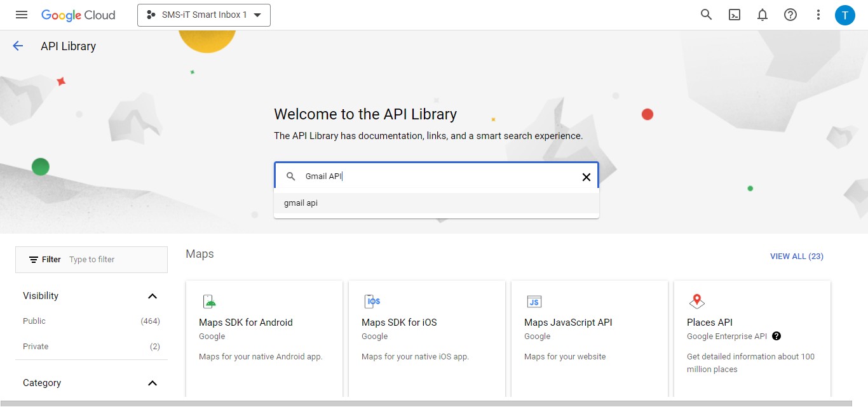
Task: Select the Public visibility filter
Action: click(x=34, y=321)
